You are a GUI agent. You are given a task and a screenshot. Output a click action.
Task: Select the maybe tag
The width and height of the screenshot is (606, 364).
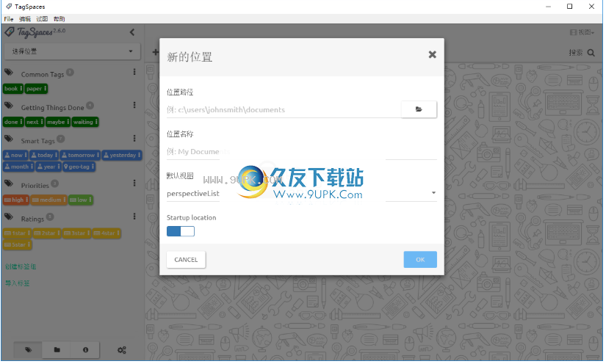tap(58, 122)
